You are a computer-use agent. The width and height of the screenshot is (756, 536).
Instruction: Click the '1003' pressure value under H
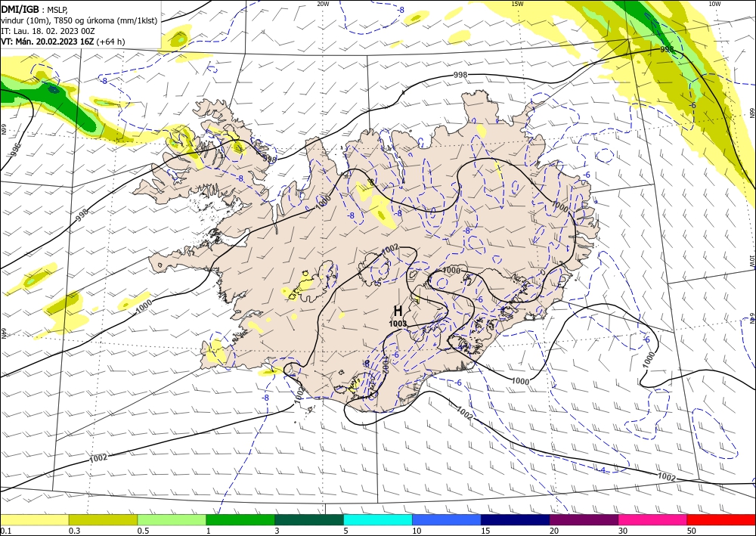[398, 324]
